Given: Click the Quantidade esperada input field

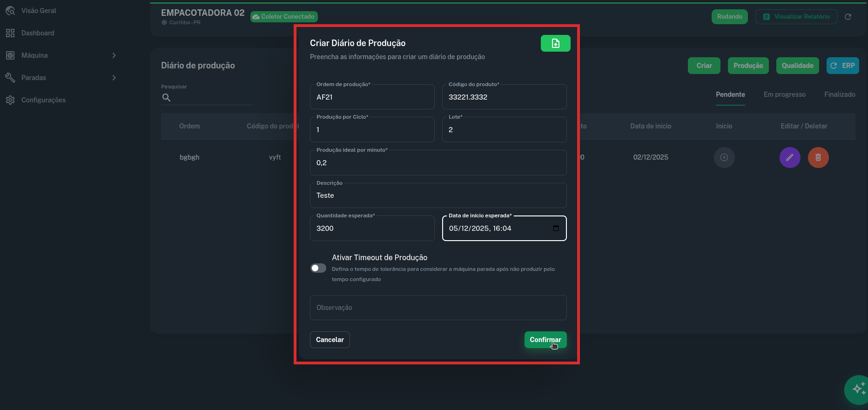Looking at the screenshot, I should point(372,229).
